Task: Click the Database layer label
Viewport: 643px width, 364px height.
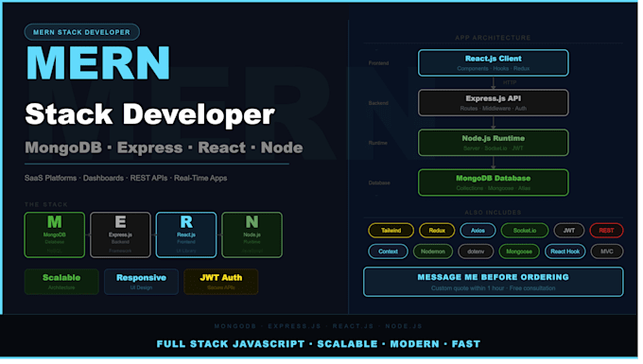Action: pyautogui.click(x=379, y=182)
